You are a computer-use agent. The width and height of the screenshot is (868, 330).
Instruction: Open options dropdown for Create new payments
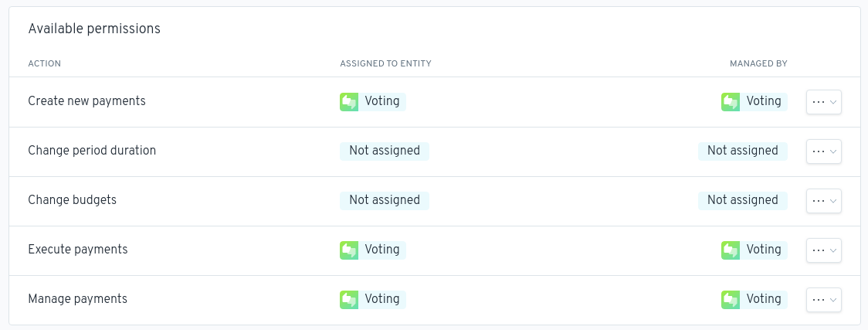823,102
